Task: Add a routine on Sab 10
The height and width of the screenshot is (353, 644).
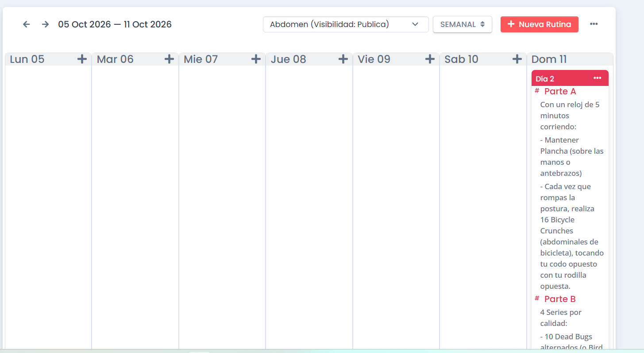Action: 517,59
